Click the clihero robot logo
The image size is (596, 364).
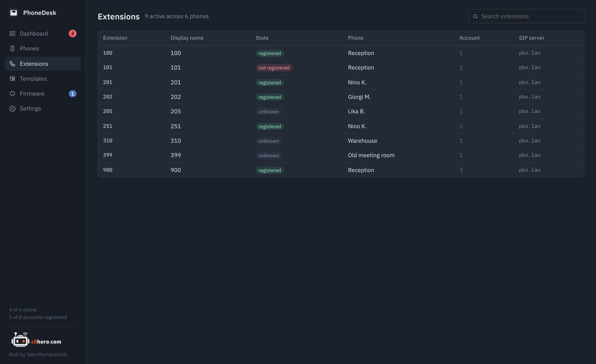(x=20, y=340)
